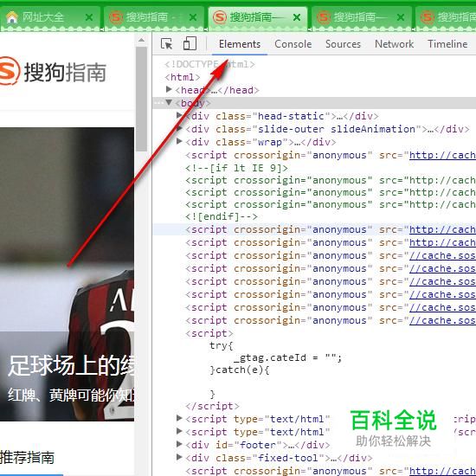Select the <!--[if lt IE 9]> comment

(236, 168)
